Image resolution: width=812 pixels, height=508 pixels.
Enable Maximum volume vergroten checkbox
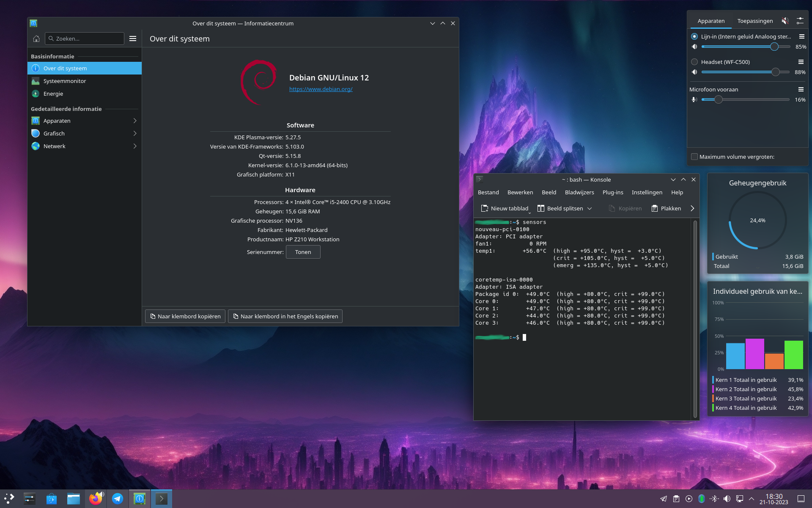tap(694, 157)
